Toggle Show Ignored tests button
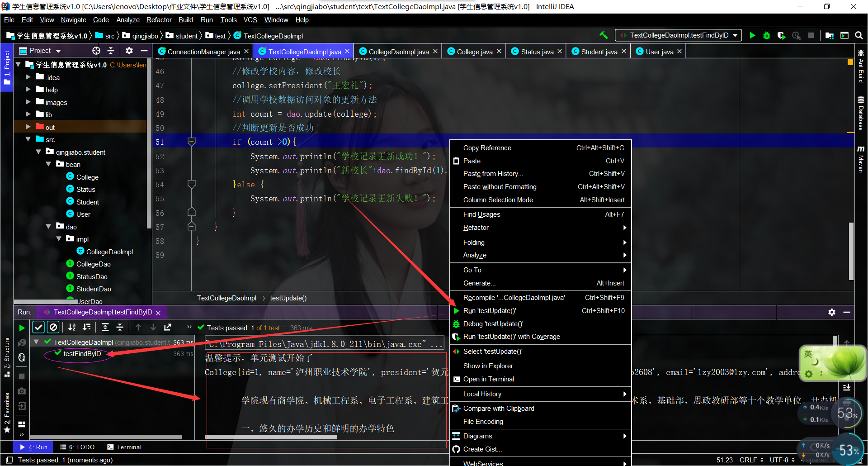The width and height of the screenshot is (868, 466). [x=53, y=327]
